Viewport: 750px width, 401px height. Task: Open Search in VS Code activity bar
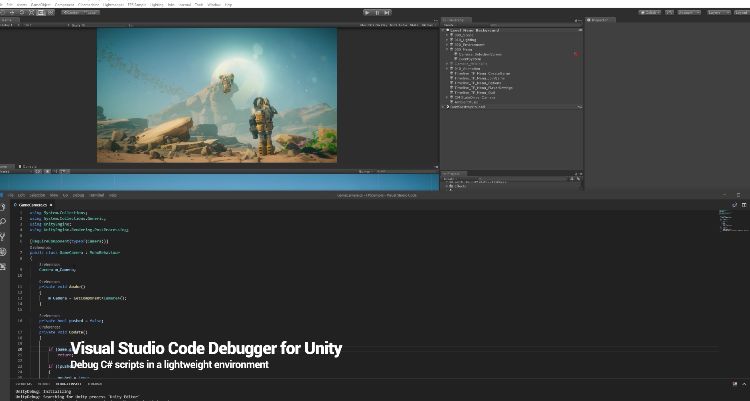[x=3, y=222]
